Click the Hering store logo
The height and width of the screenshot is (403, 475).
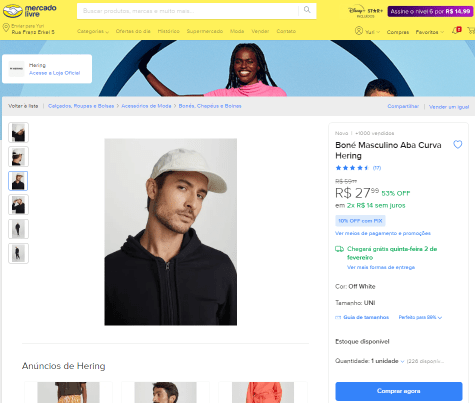pyautogui.click(x=16, y=69)
